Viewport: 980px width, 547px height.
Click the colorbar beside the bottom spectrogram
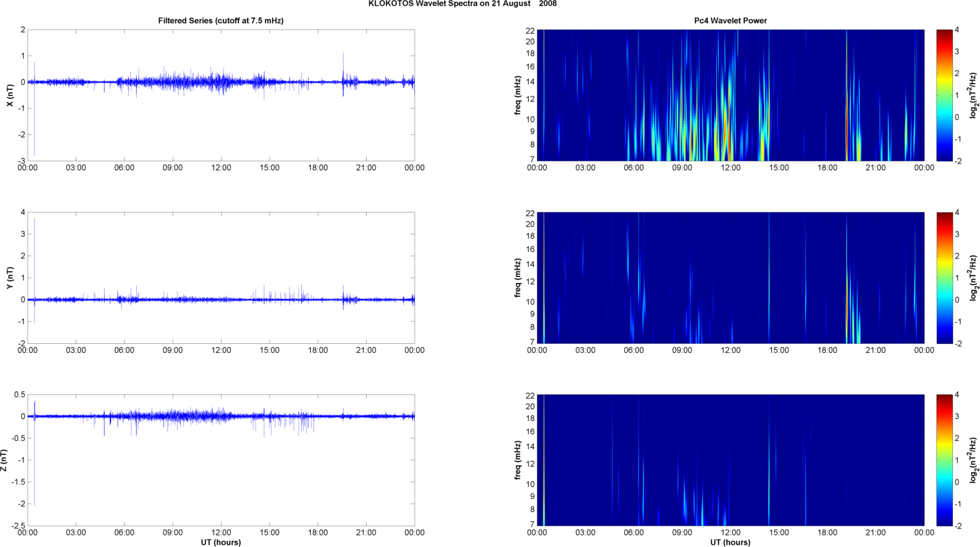pos(944,460)
